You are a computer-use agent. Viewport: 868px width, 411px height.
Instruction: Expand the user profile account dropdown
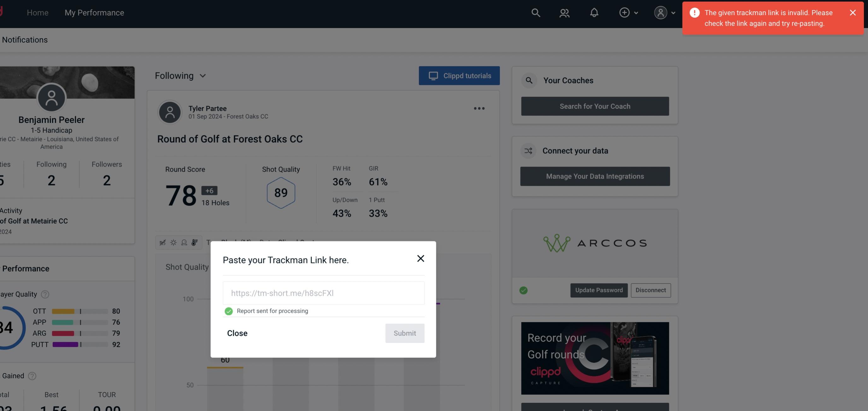point(664,12)
